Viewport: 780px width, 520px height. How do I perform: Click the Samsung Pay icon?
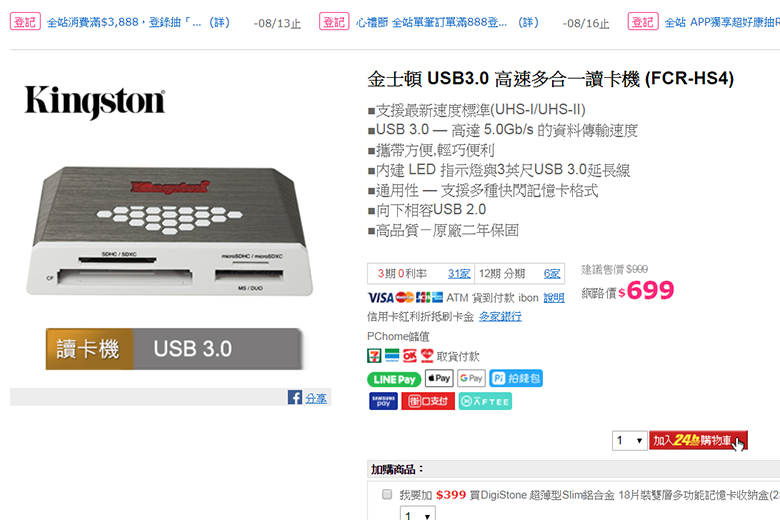tap(383, 401)
